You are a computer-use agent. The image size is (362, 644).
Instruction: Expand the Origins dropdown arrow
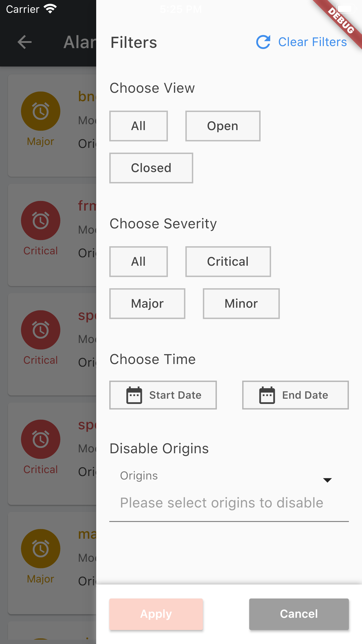point(328,480)
